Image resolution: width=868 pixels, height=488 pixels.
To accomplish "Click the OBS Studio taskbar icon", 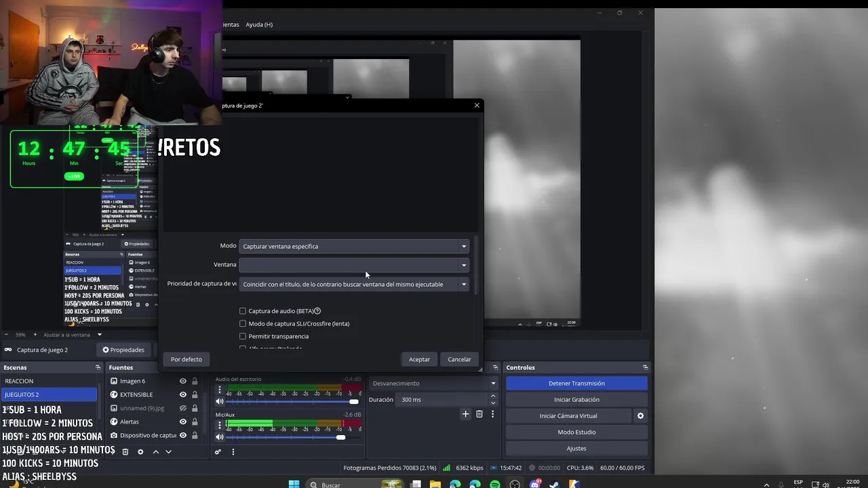I will (515, 484).
